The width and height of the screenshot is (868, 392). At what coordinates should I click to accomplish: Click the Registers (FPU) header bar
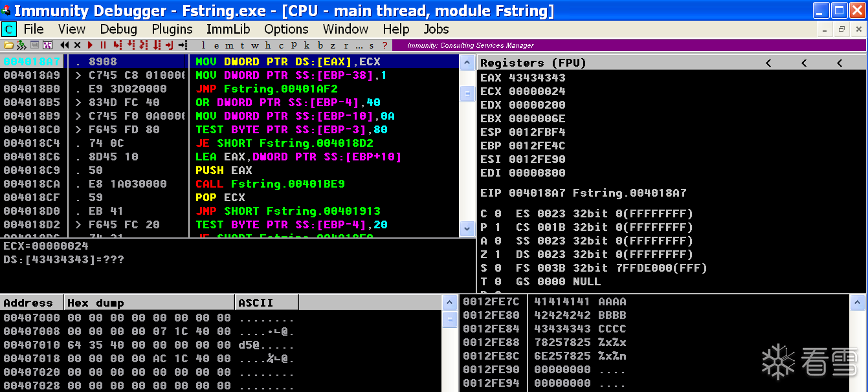coord(672,63)
